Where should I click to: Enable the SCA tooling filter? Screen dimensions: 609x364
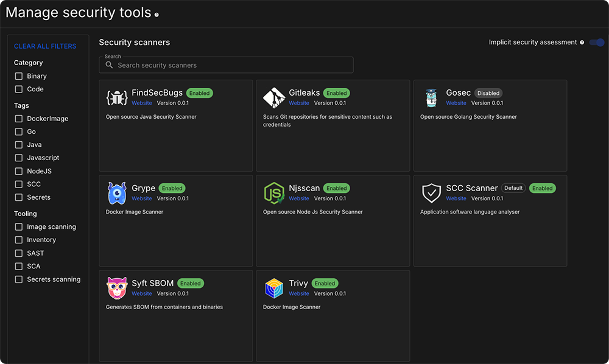(x=19, y=266)
